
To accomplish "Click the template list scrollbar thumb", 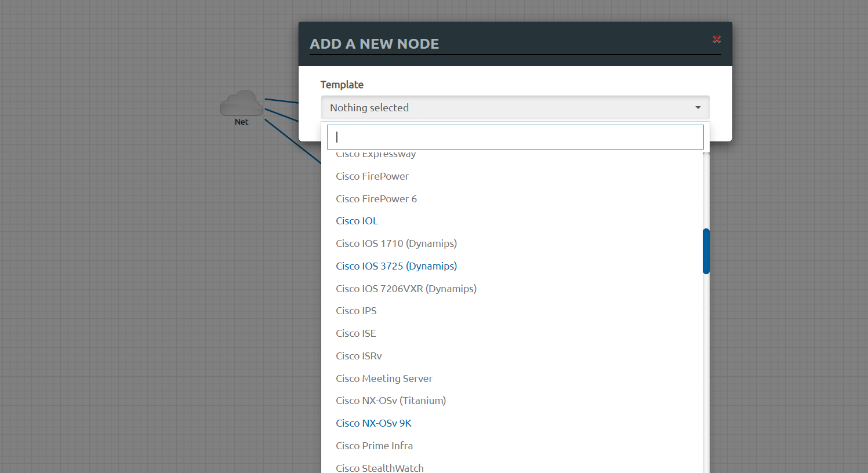I will 706,251.
